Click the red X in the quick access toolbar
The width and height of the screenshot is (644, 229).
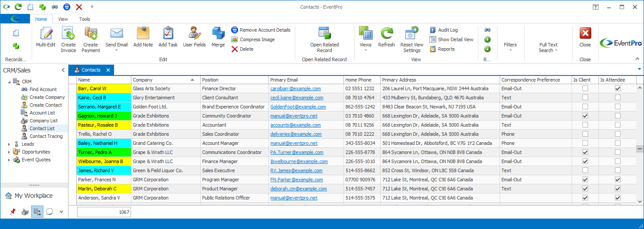[79, 7]
